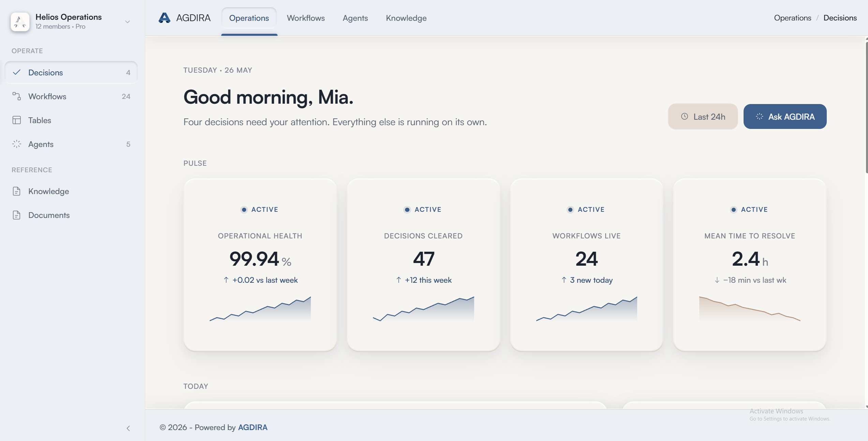This screenshot has width=868, height=441.
Task: Click the Agents sparkle icon in the sidebar
Action: [x=17, y=144]
